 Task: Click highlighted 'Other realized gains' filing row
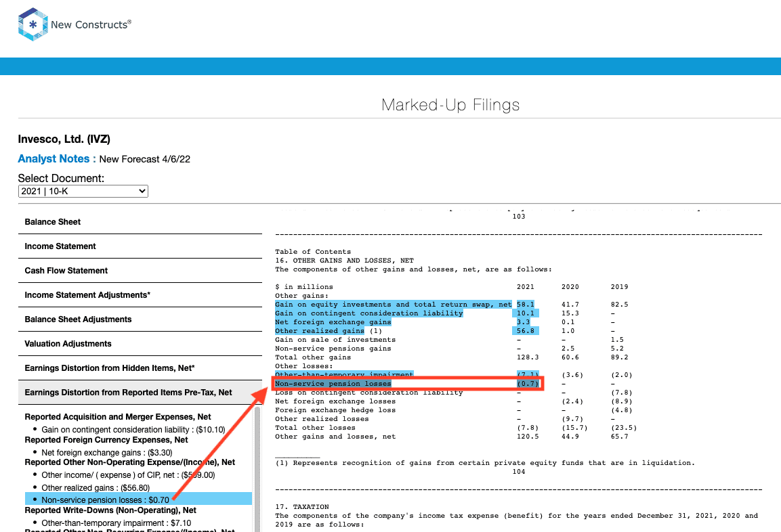click(x=319, y=331)
